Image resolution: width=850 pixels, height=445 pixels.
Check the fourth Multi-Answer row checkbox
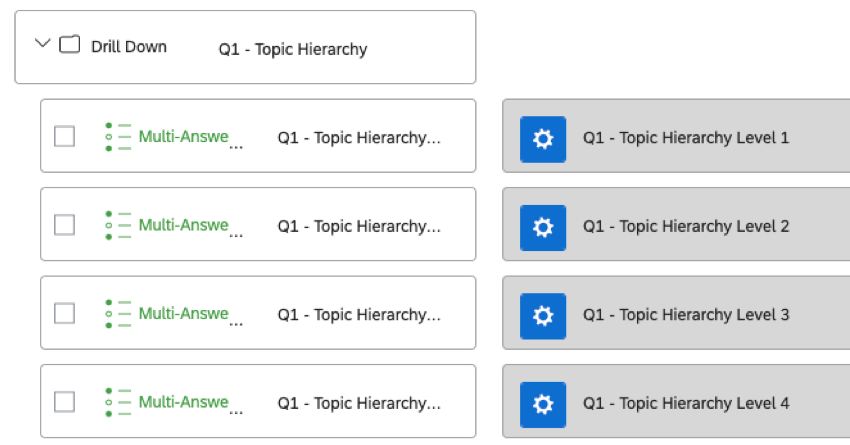[x=64, y=402]
